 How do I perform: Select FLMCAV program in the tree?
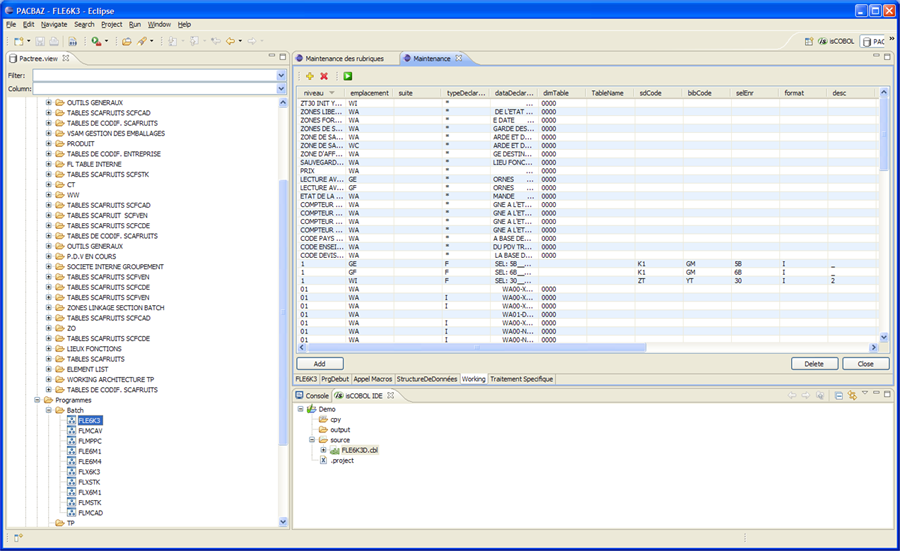tap(90, 430)
